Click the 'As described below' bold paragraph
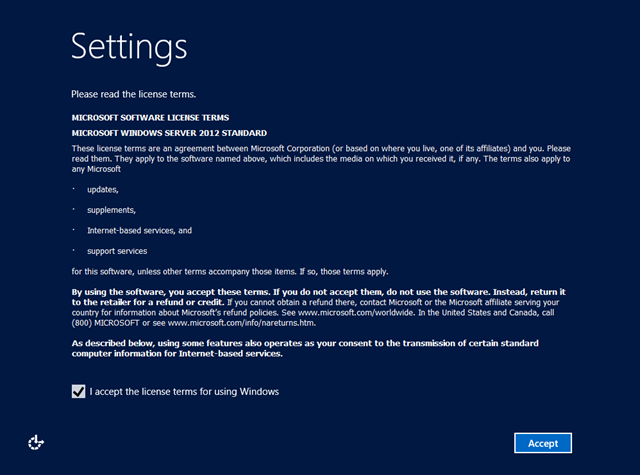This screenshot has width=640, height=475. [x=305, y=348]
